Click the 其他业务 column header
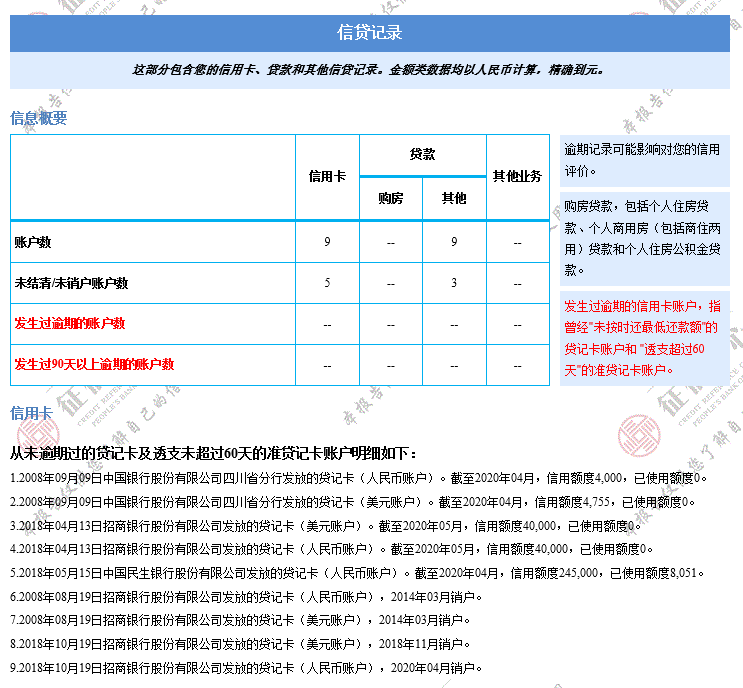This screenshot has height=688, width=743. (517, 176)
